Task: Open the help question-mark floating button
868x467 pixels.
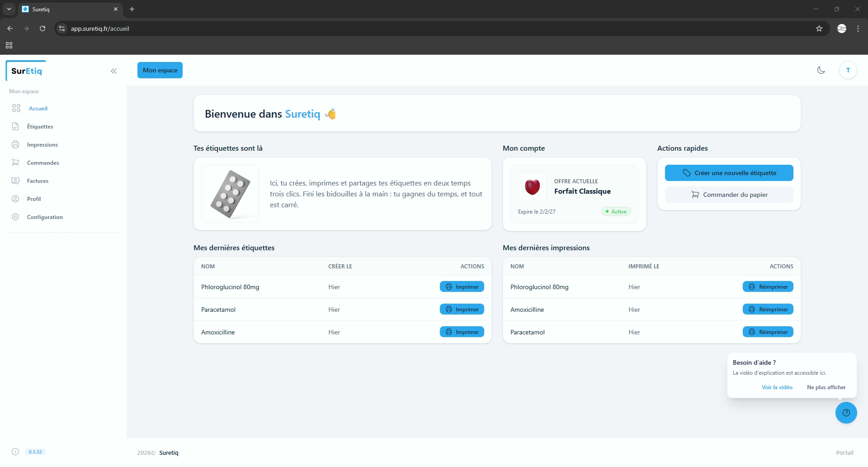Action: pyautogui.click(x=846, y=413)
